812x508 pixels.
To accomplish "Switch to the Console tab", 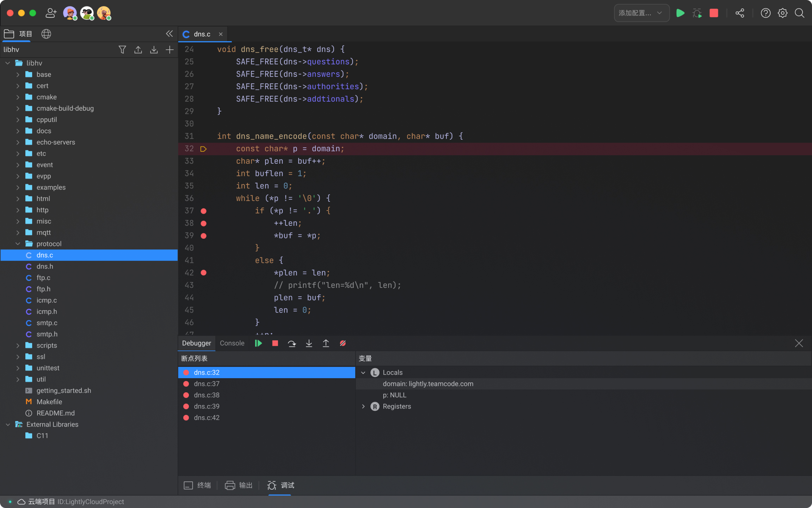I will [232, 343].
